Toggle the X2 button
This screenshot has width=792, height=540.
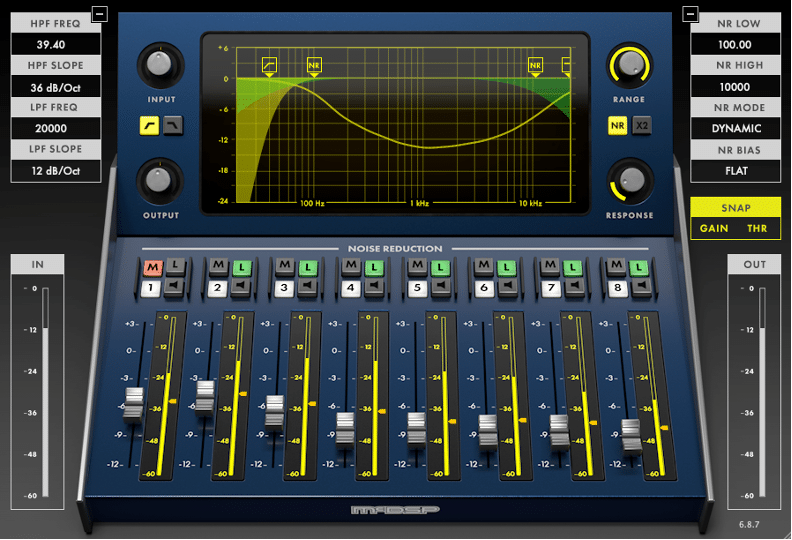coord(642,125)
